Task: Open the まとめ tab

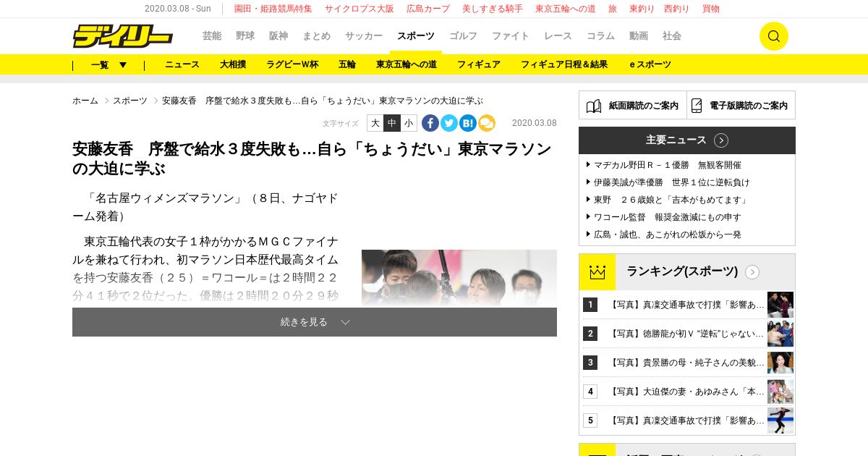Action: coord(316,36)
